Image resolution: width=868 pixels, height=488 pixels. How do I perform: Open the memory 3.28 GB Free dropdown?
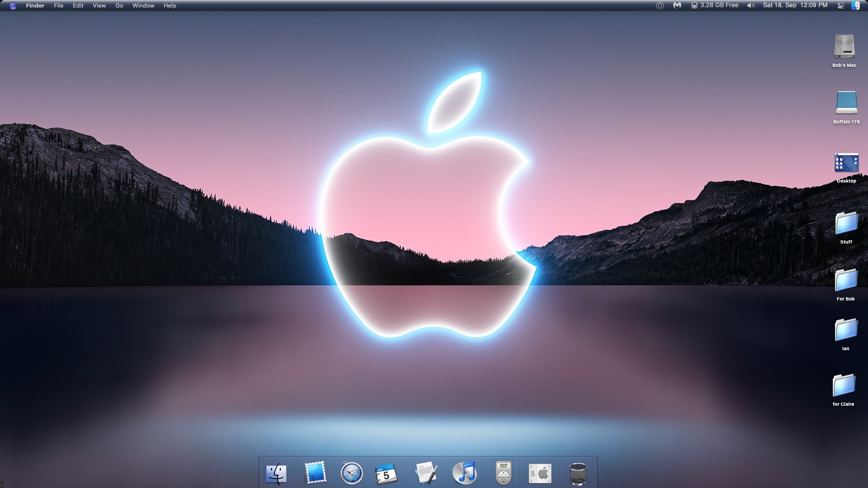click(x=714, y=5)
